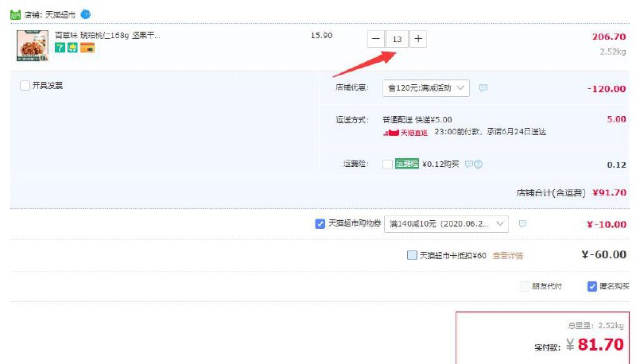Uncheck the 天猫超市购物券 checkbox
The image size is (636, 364).
[320, 224]
